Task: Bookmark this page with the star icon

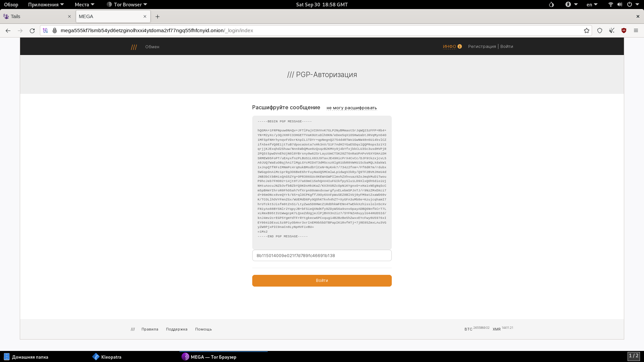Action: [x=586, y=31]
